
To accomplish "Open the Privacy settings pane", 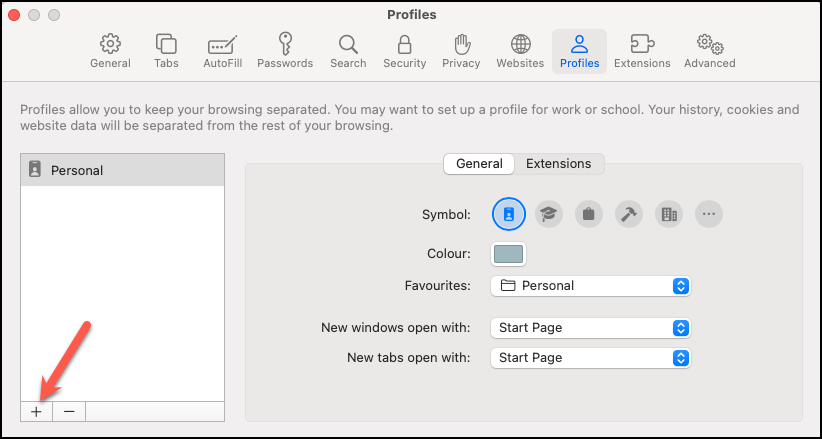I will point(461,51).
